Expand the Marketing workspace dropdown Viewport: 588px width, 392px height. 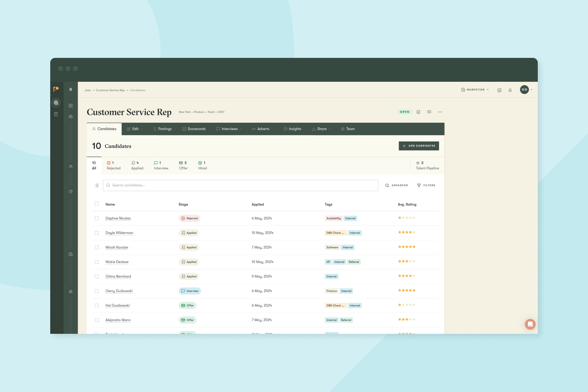(x=475, y=90)
